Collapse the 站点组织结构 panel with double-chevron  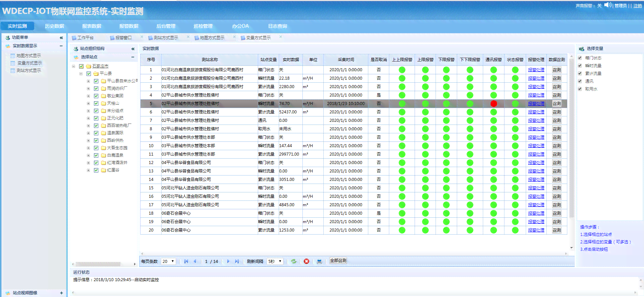pos(133,49)
